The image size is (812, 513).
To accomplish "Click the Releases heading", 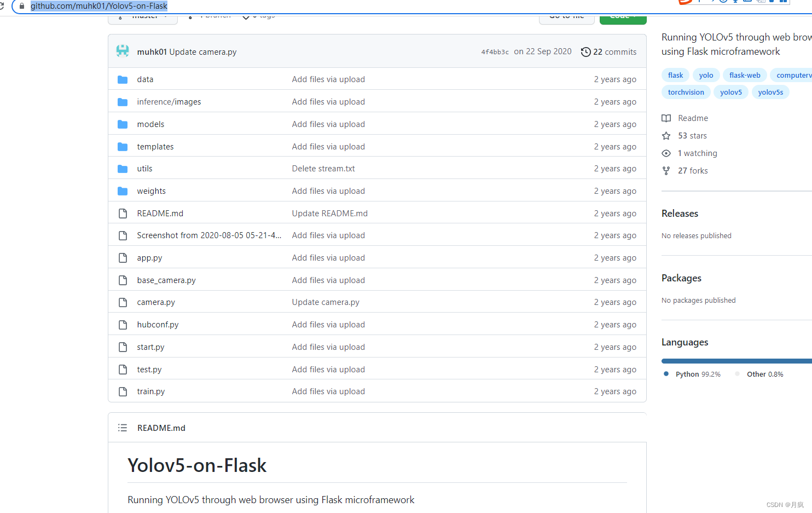I will (680, 214).
